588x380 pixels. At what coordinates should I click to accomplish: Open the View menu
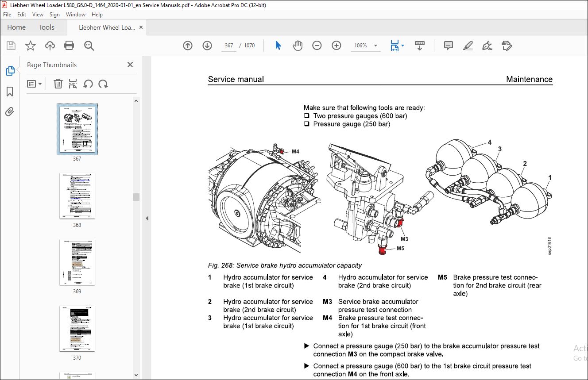[38, 15]
